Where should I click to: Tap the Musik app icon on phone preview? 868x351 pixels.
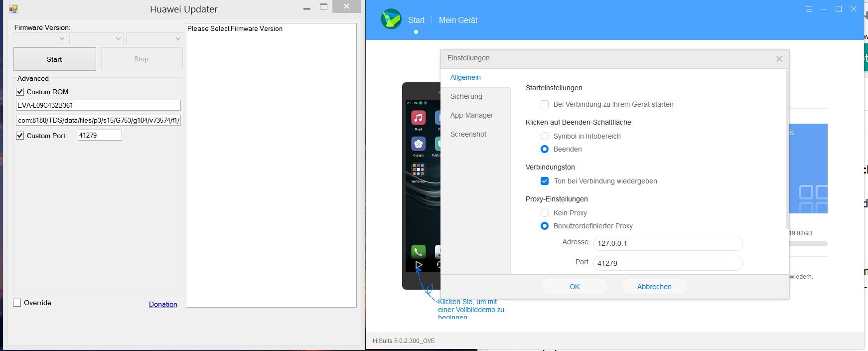(418, 118)
